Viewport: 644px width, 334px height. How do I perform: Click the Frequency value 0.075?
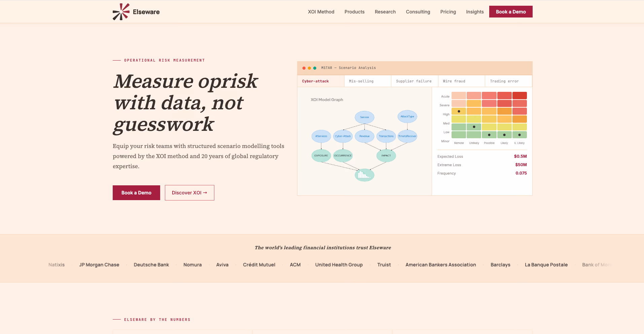[521, 173]
